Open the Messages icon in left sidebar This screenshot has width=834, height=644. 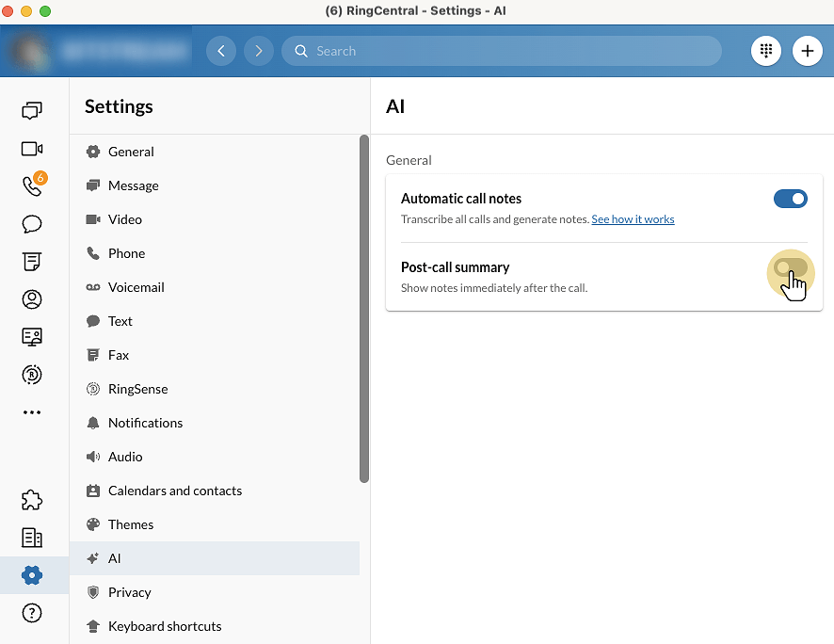click(x=32, y=111)
